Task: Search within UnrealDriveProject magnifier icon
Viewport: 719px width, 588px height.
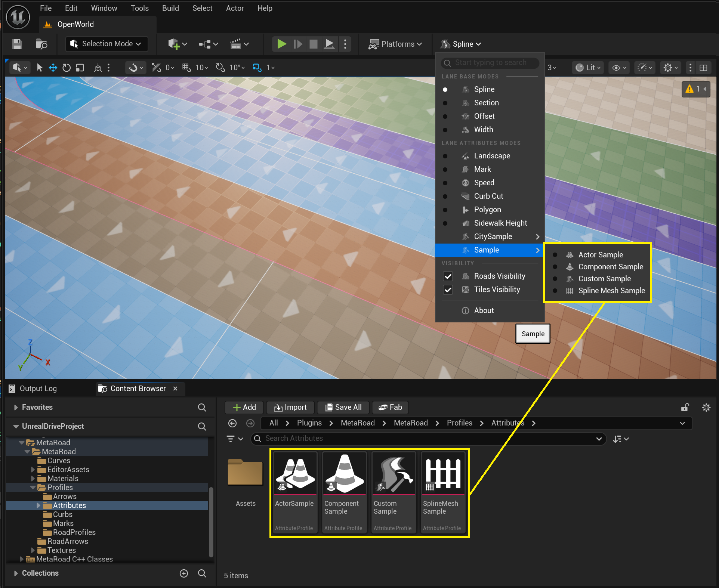Action: tap(202, 426)
